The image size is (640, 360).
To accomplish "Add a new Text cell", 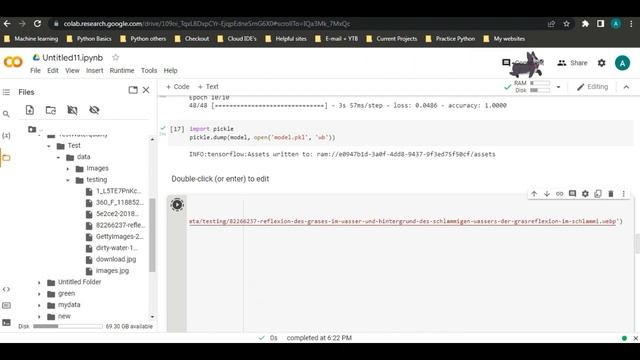I will [x=208, y=87].
